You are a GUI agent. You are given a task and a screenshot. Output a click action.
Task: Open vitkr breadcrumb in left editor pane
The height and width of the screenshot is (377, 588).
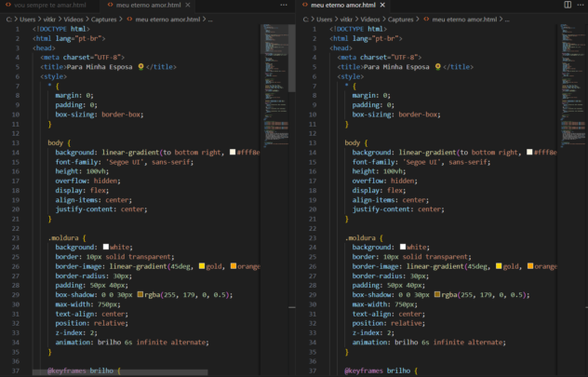tap(49, 20)
